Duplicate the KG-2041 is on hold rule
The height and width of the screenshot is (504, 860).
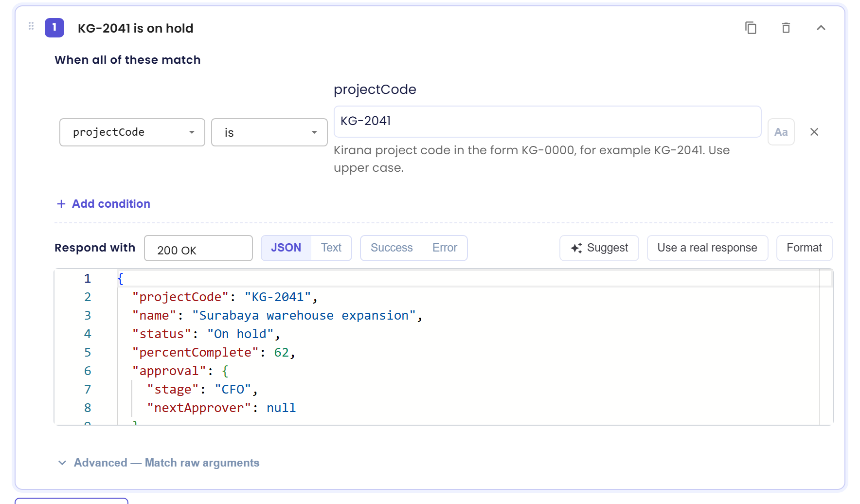pyautogui.click(x=751, y=28)
